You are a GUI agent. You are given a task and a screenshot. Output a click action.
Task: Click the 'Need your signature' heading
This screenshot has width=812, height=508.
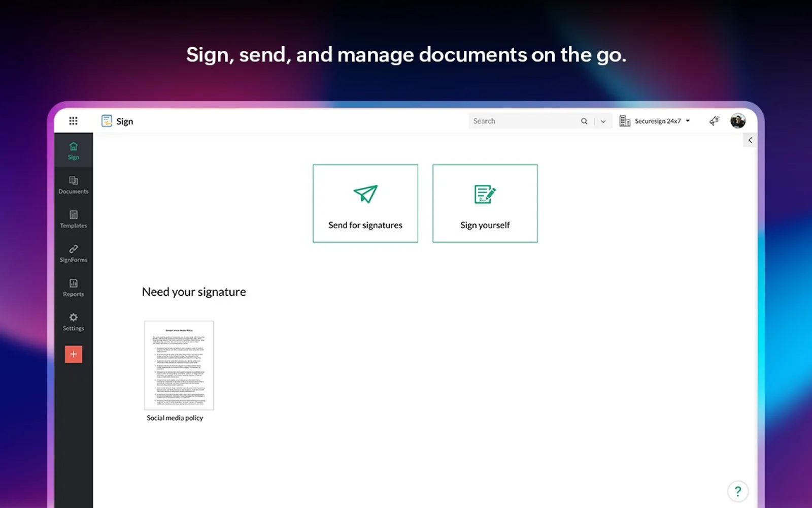click(194, 292)
